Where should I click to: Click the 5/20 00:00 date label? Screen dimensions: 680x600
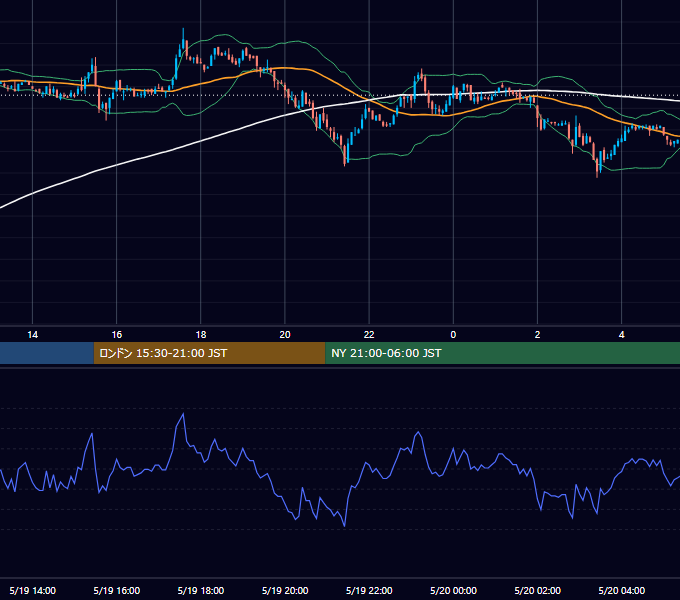[x=453, y=590]
